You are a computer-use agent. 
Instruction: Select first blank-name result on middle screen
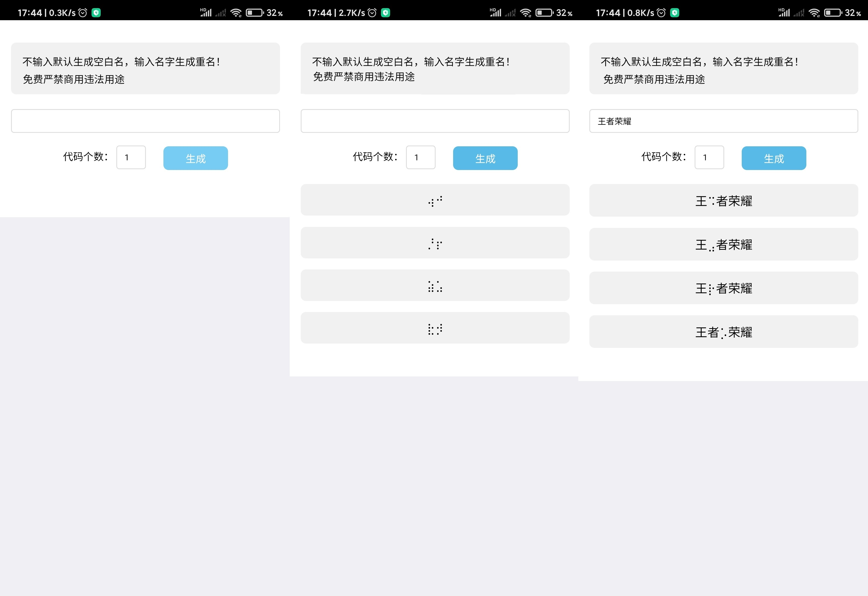coord(435,200)
